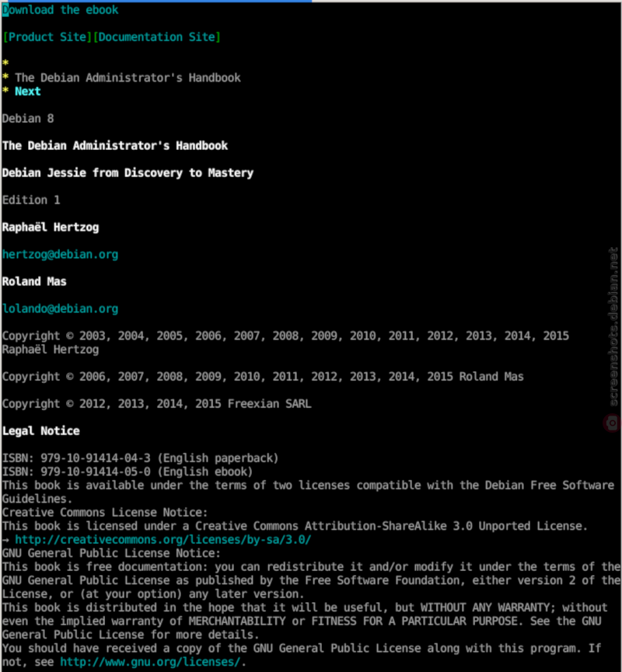Open the Creative Commons by-sa 3.0 URL

pyautogui.click(x=163, y=540)
